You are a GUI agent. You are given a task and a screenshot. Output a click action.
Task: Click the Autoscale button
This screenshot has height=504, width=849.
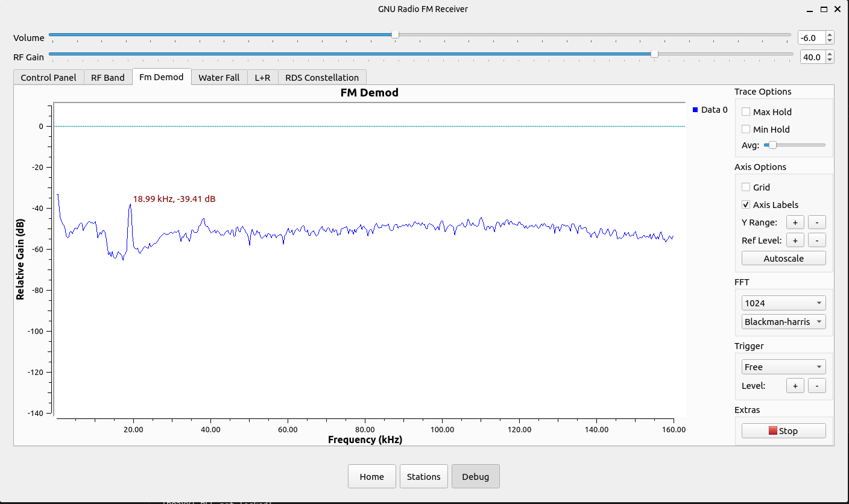pyautogui.click(x=783, y=258)
